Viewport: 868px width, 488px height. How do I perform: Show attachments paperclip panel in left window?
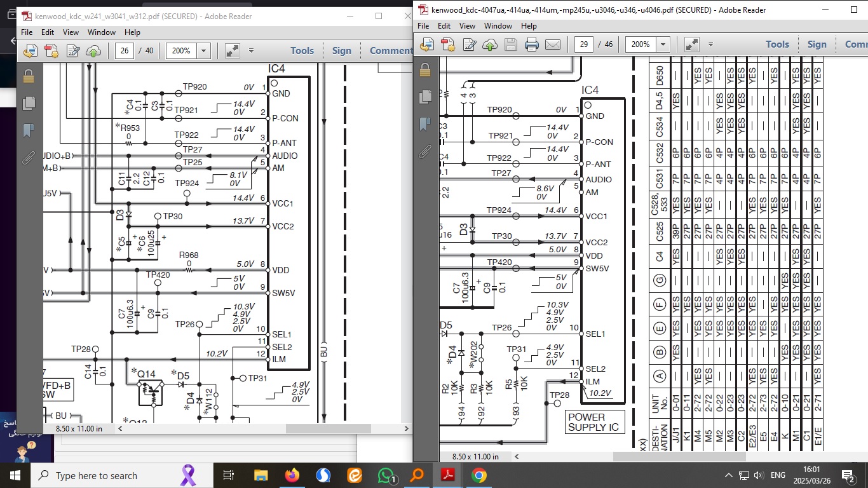[x=29, y=157]
